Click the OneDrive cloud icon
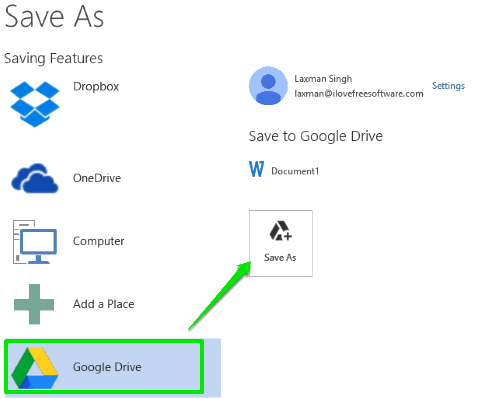477x399 pixels. pyautogui.click(x=35, y=178)
